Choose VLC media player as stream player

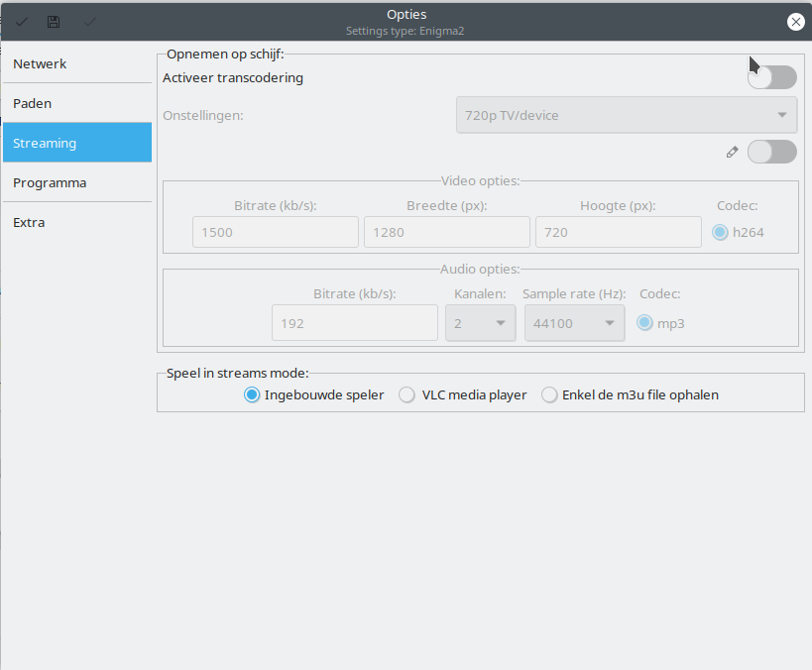click(406, 394)
